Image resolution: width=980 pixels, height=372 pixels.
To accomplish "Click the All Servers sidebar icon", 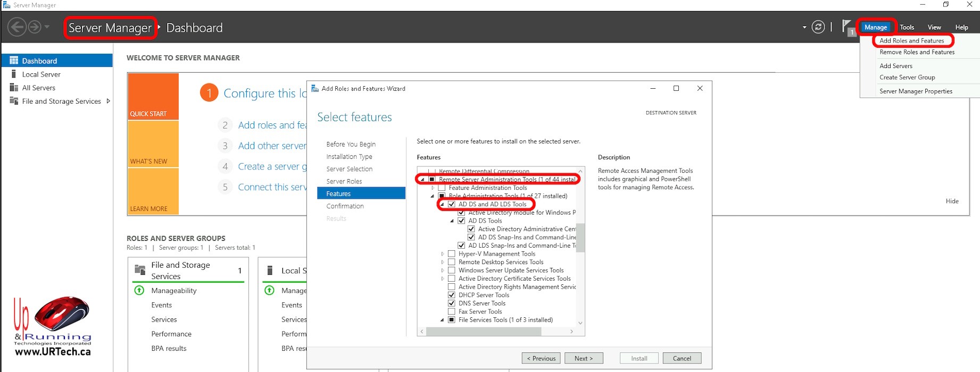I will 14,88.
